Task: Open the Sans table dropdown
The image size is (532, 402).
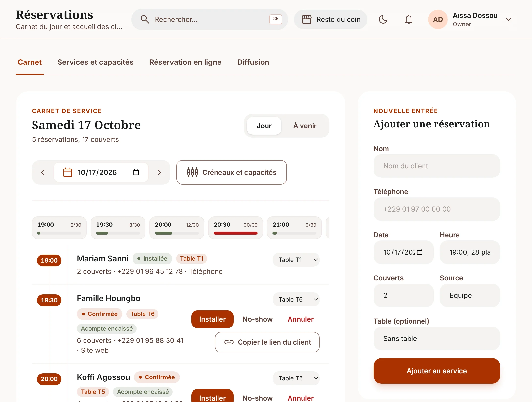Action: (x=437, y=339)
